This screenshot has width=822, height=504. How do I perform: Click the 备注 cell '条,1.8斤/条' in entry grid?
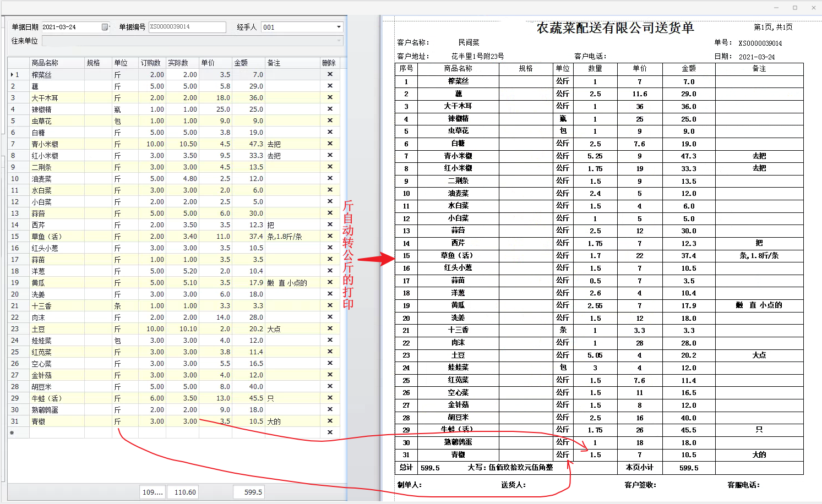(x=292, y=236)
